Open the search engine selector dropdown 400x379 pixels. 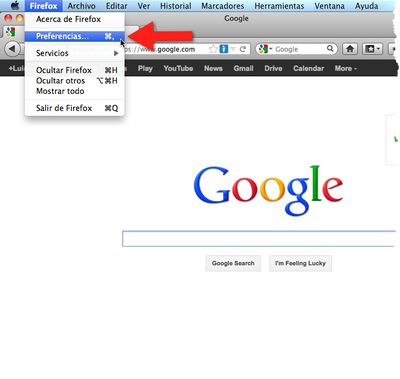pos(265,49)
